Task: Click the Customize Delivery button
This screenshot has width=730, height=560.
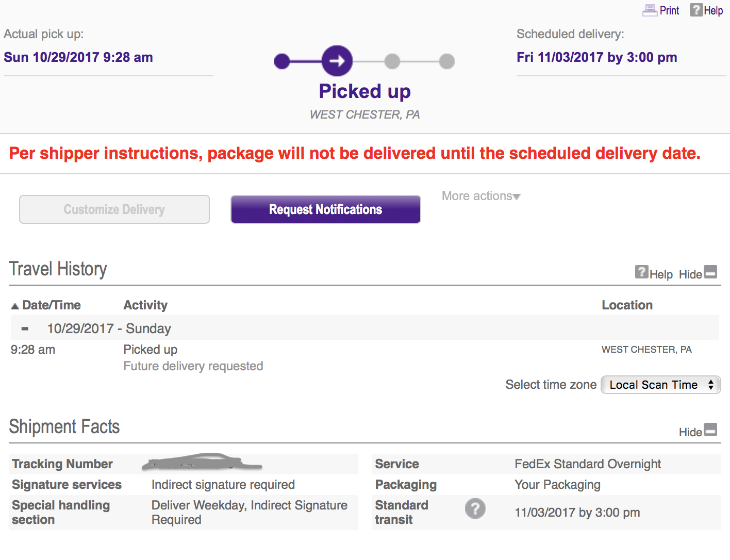Action: tap(114, 209)
